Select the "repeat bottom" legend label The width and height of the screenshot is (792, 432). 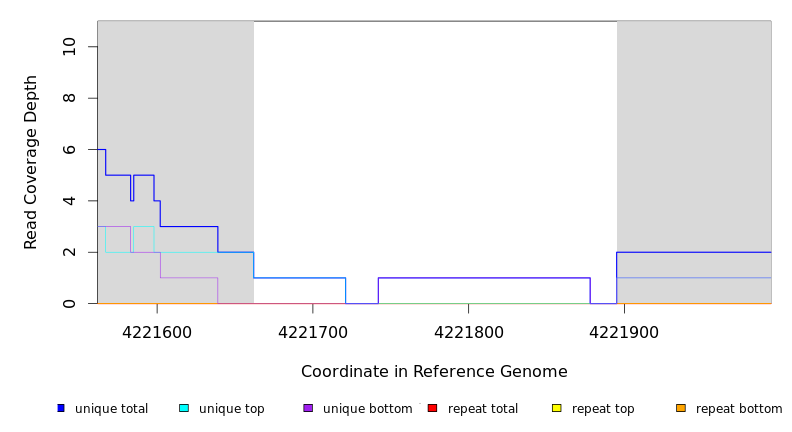point(739,409)
